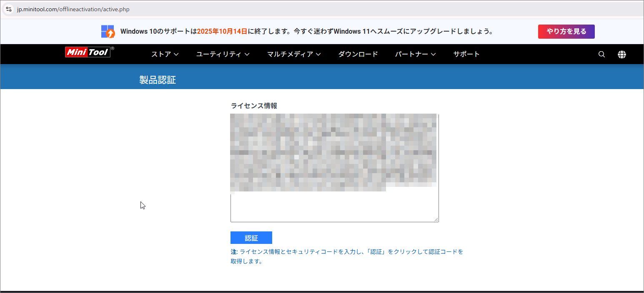Open the ストア menu
The height and width of the screenshot is (293, 644).
pos(165,54)
